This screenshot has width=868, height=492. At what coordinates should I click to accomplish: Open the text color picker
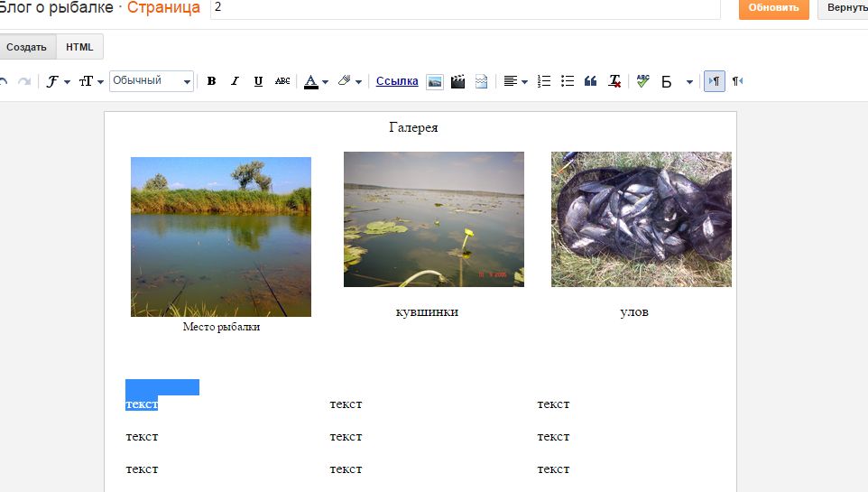(316, 81)
